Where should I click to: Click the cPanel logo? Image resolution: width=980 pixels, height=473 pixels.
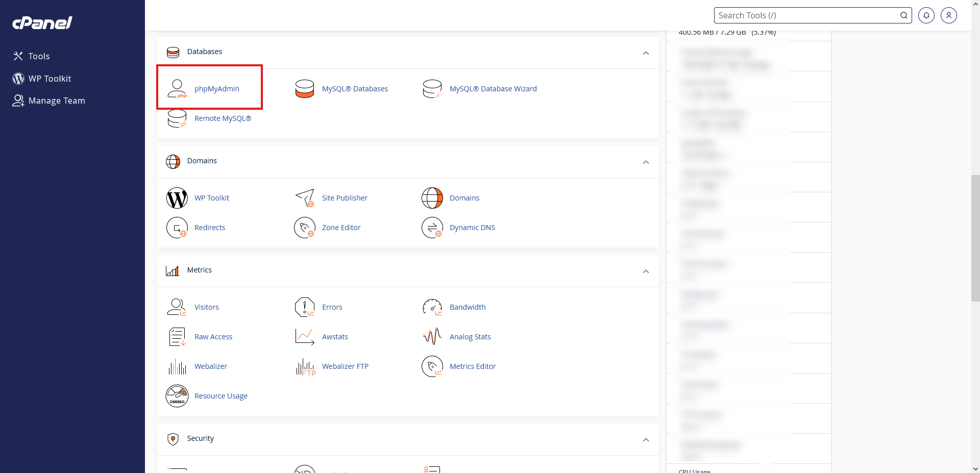42,23
